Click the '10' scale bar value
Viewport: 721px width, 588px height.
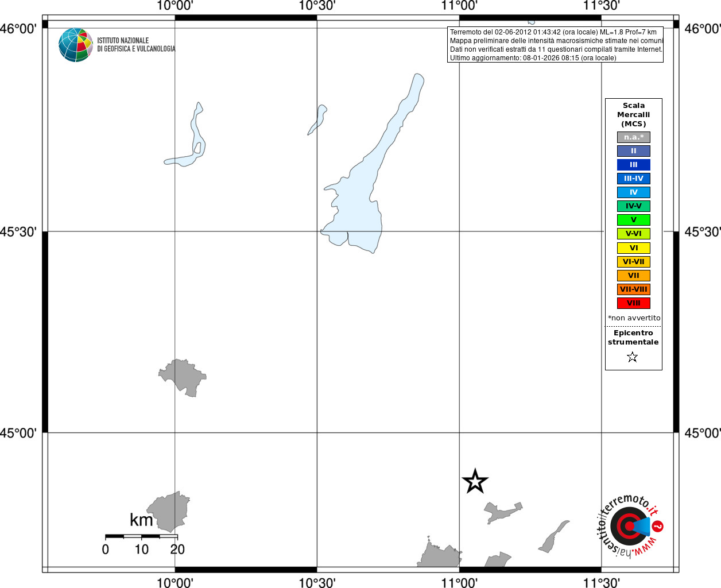pyautogui.click(x=142, y=550)
